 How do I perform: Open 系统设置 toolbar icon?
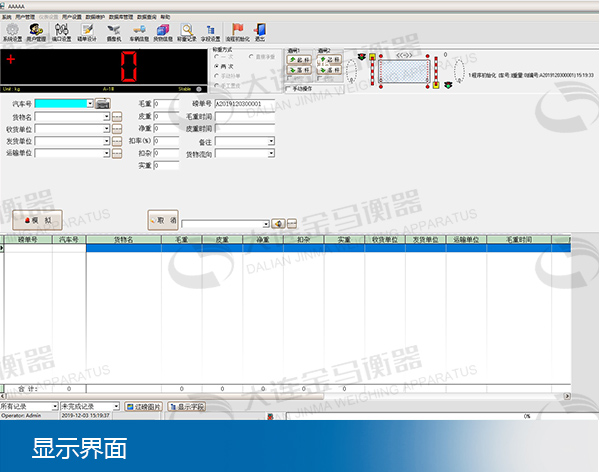[x=11, y=32]
